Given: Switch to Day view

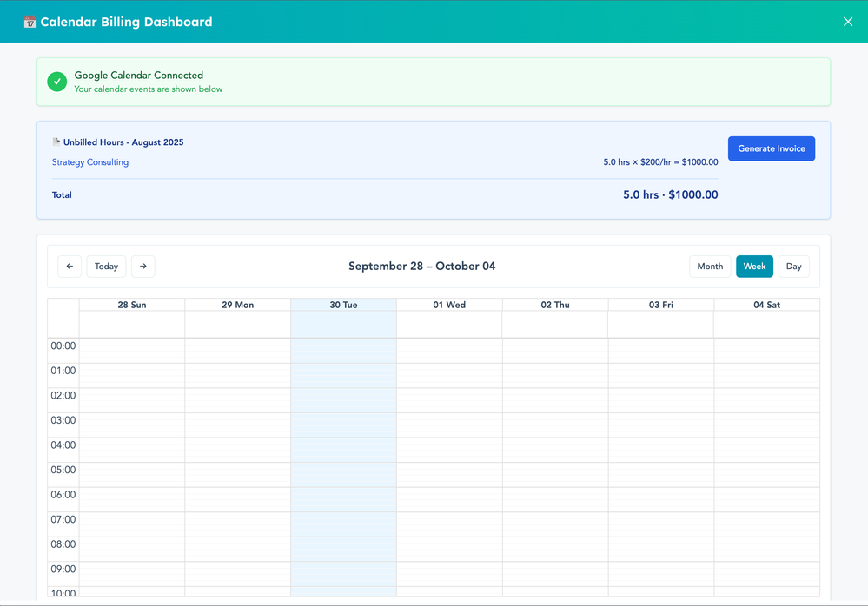Looking at the screenshot, I should click(x=793, y=267).
